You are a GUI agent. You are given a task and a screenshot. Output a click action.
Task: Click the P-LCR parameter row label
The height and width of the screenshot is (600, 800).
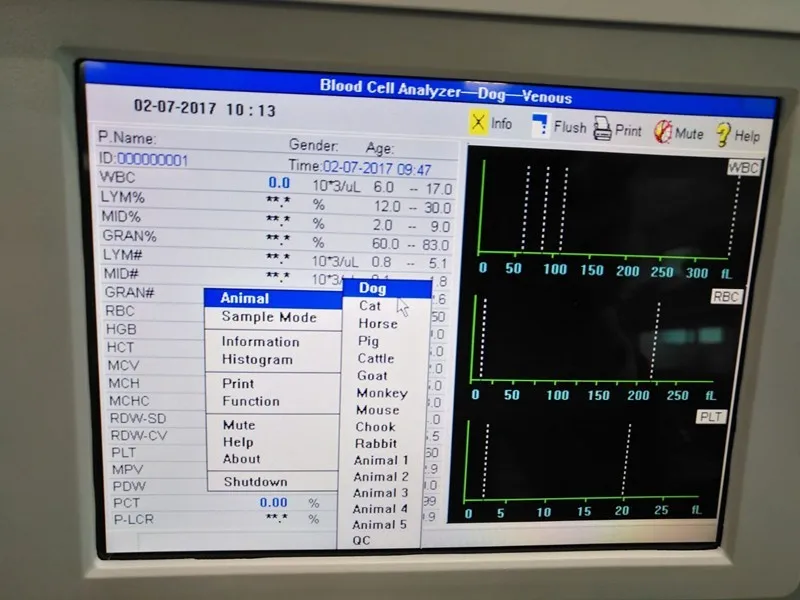click(x=133, y=519)
